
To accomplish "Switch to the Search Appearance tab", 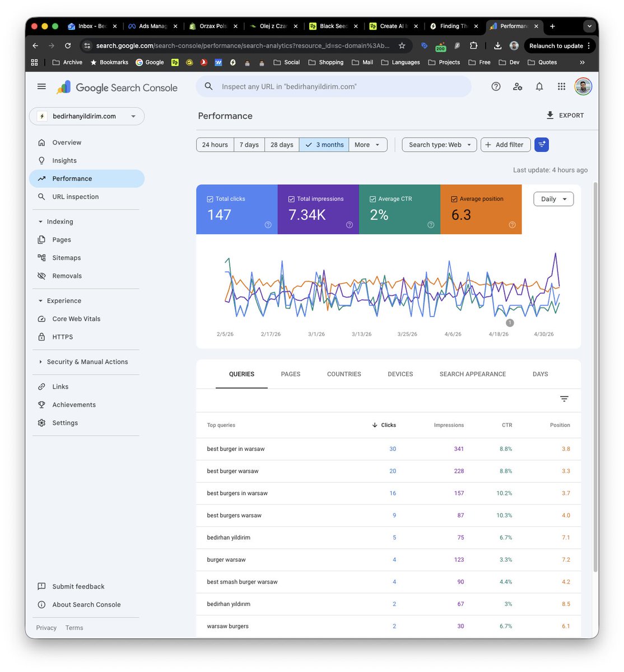I will point(473,374).
